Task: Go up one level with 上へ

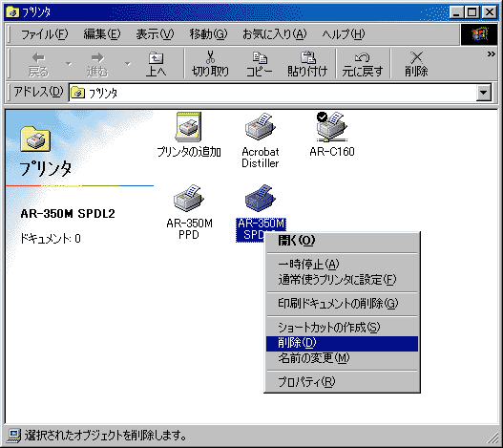Action: tap(156, 64)
